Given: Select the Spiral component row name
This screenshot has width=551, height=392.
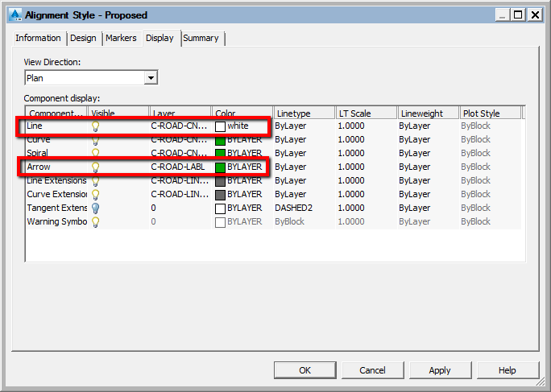Looking at the screenshot, I should point(37,153).
